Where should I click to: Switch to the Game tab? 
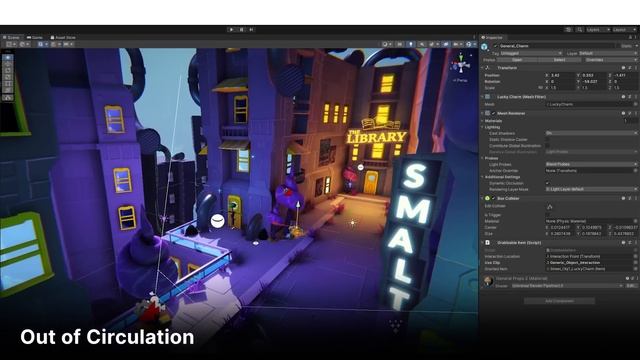[x=35, y=37]
